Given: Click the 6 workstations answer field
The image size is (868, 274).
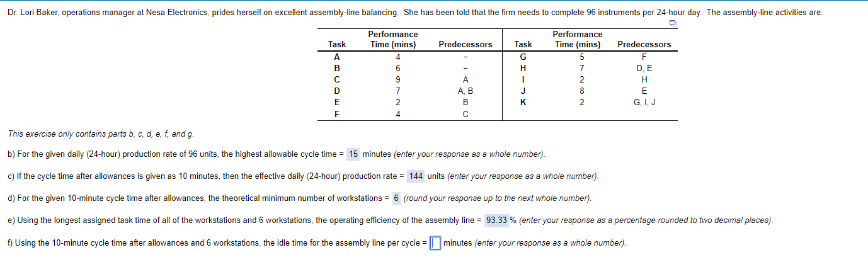Looking at the screenshot, I should [x=396, y=198].
